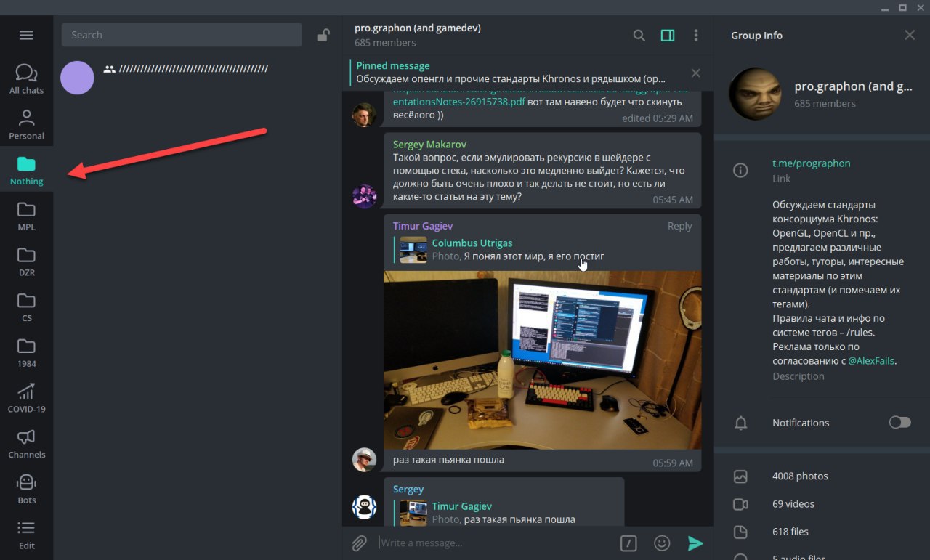Switch to the Personal folder
This screenshot has height=560, width=930.
(26, 124)
